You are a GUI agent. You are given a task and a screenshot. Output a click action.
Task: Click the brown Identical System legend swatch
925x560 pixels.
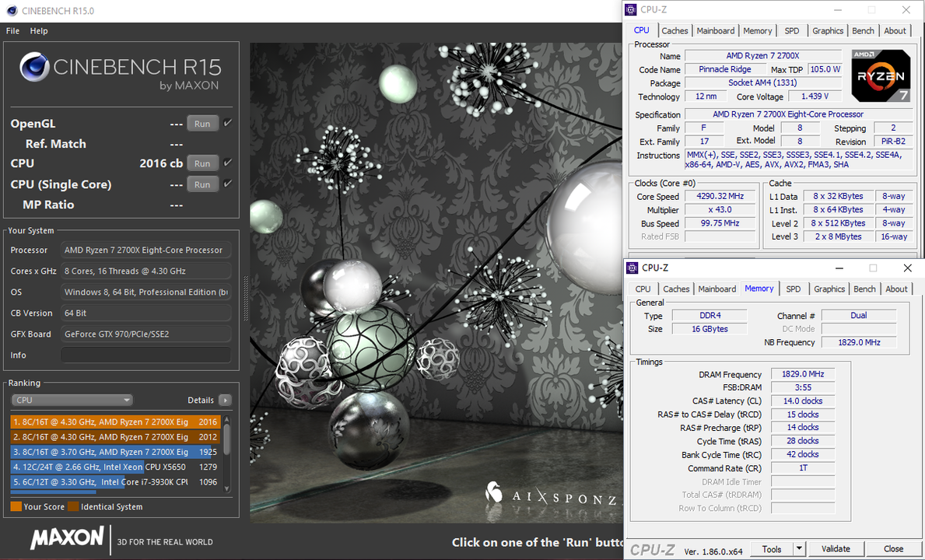click(73, 506)
